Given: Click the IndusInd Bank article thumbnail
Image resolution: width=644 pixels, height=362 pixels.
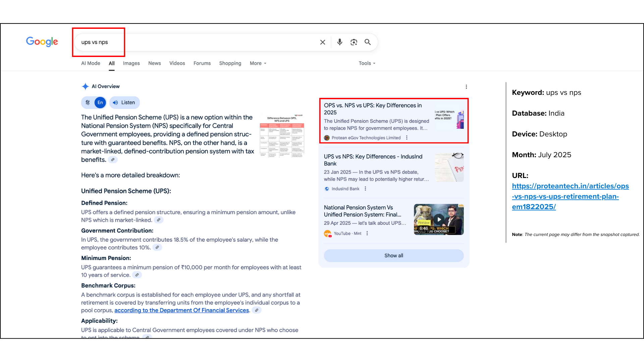Looking at the screenshot, I should 449,167.
